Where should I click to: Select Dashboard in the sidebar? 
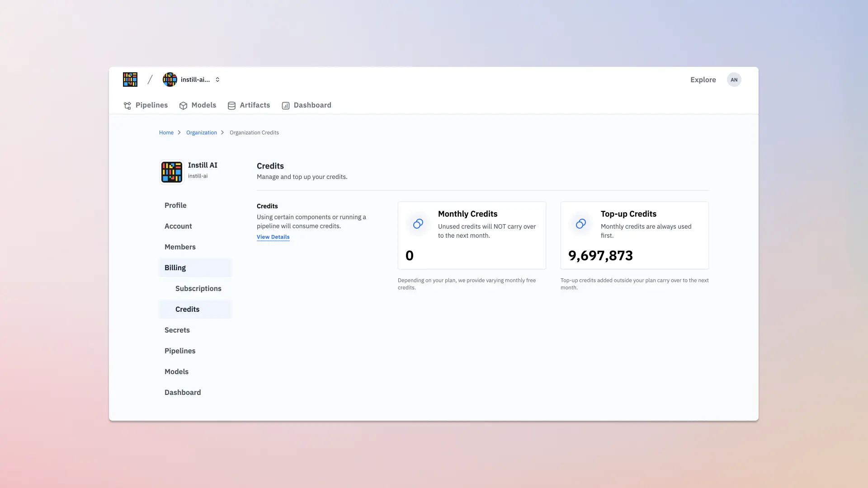(195, 392)
